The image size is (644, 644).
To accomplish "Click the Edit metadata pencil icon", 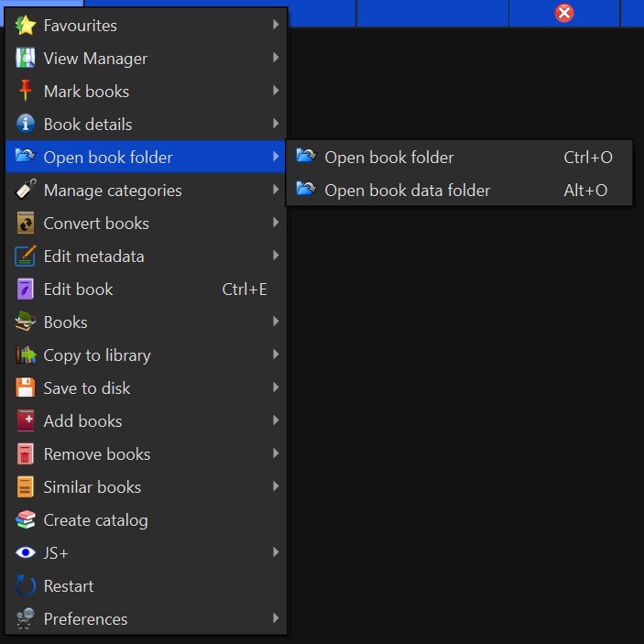I will click(26, 257).
